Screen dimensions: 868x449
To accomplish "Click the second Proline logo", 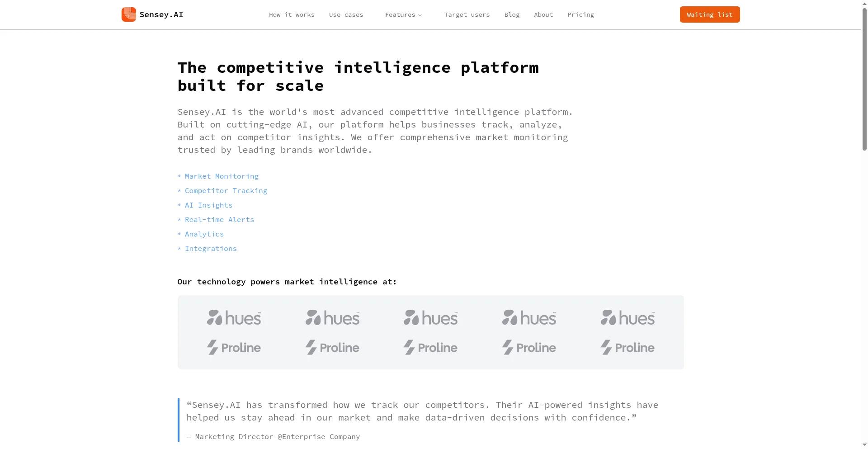I will [332, 347].
